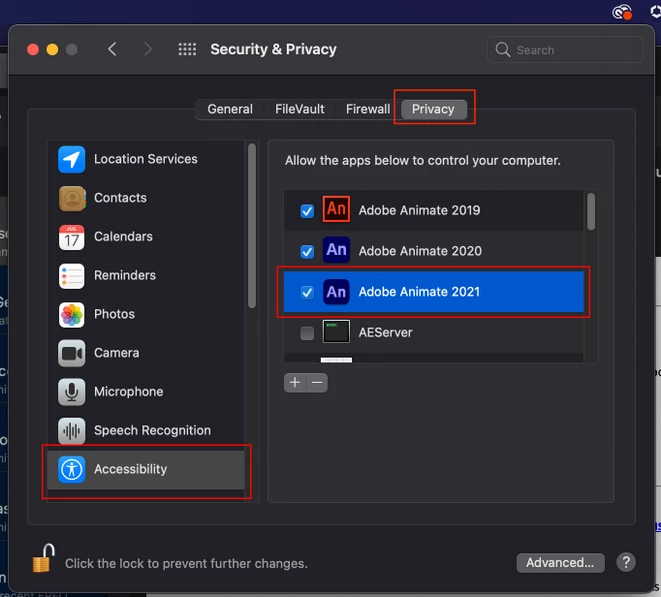
Task: Click the Adobe Animate 2019 app icon
Action: click(336, 209)
